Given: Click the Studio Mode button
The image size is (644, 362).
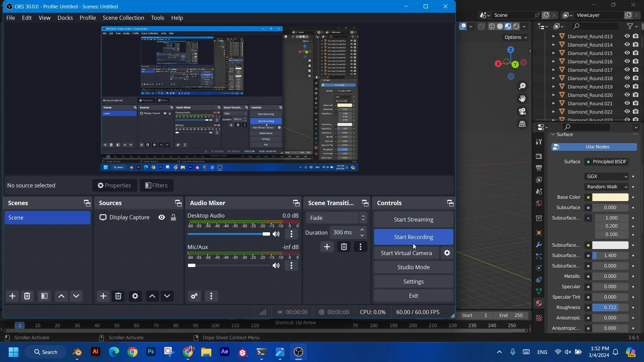Looking at the screenshot, I should (413, 267).
